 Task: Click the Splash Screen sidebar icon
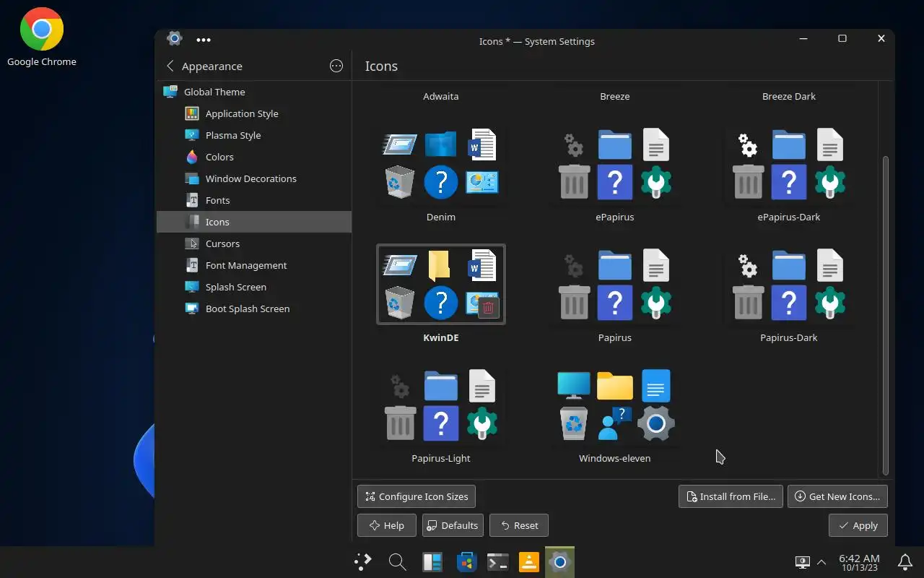[x=191, y=287]
